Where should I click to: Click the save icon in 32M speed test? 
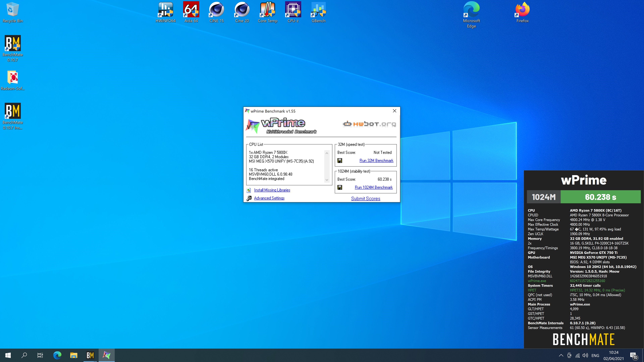pyautogui.click(x=340, y=160)
